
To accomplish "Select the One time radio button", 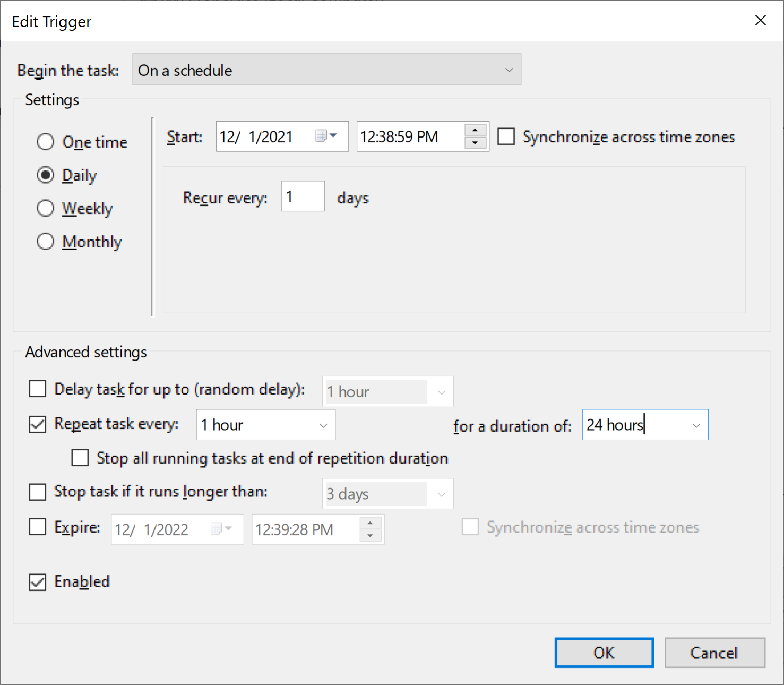I will tap(46, 142).
